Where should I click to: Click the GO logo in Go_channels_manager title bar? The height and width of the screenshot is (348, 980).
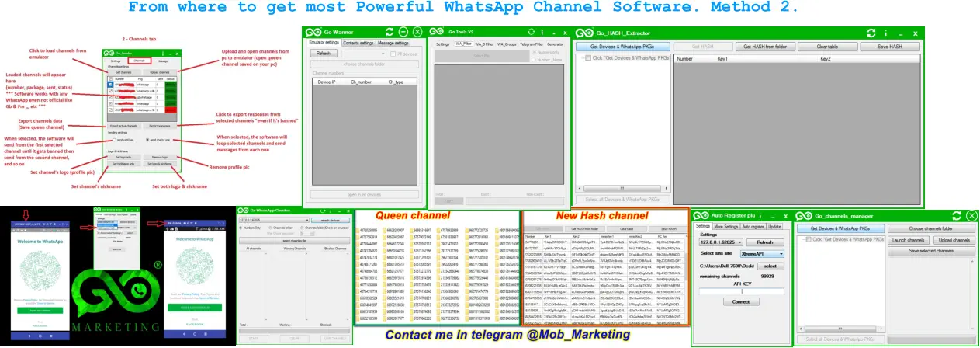coord(804,216)
